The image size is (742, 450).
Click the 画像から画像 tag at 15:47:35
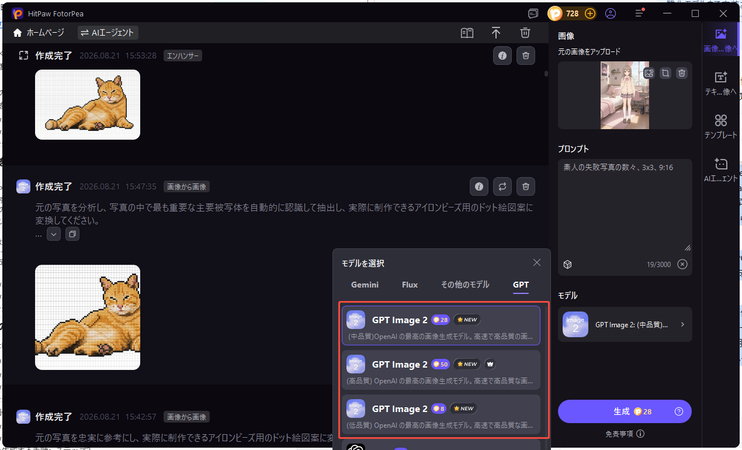coord(187,187)
